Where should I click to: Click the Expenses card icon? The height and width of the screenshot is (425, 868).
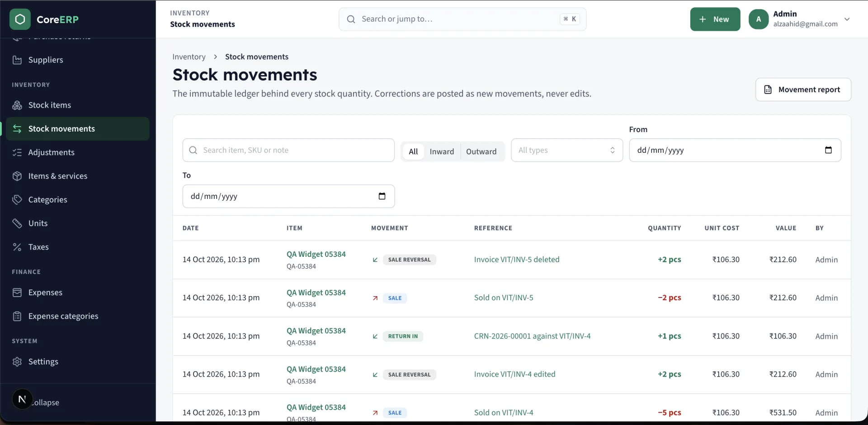(17, 293)
